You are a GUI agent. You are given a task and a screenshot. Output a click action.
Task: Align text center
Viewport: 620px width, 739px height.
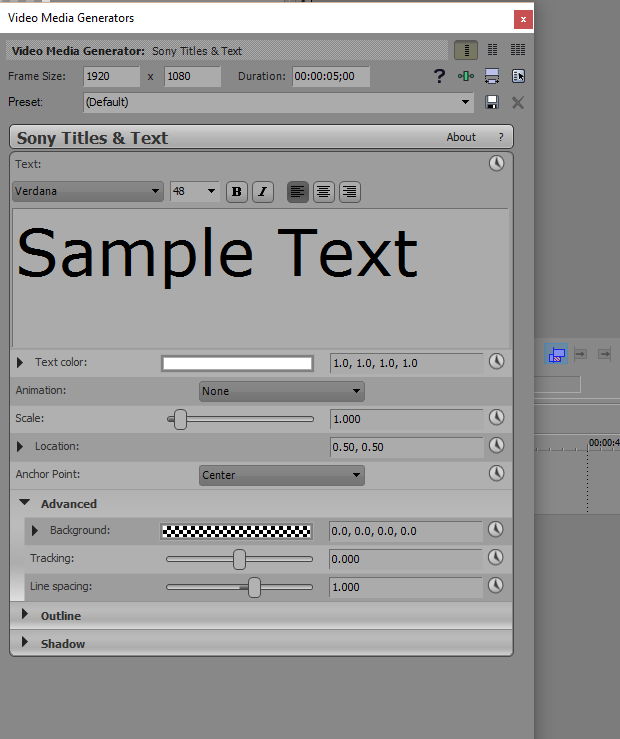(324, 192)
